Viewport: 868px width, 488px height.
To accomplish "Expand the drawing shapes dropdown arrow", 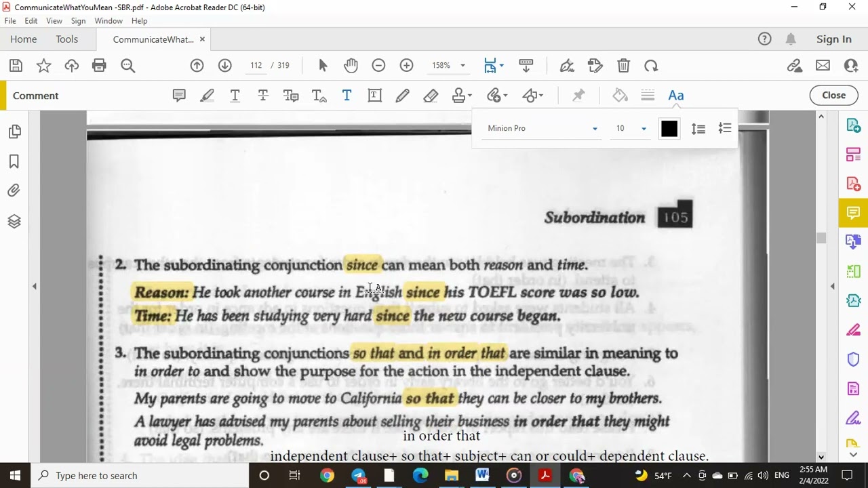I will coord(540,96).
